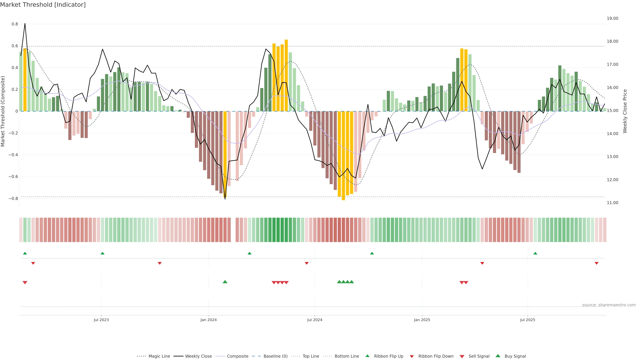Click the Sell Signal legend marker icon

coord(462,356)
